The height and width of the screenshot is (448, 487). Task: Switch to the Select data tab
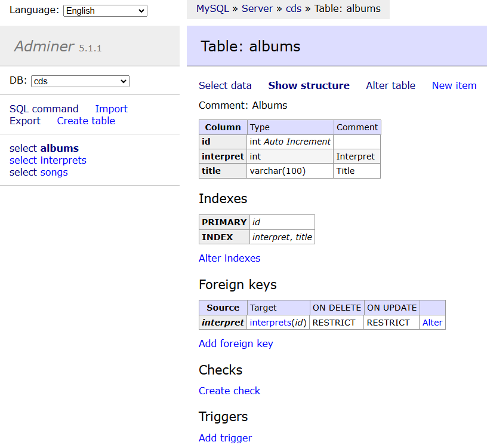[225, 85]
